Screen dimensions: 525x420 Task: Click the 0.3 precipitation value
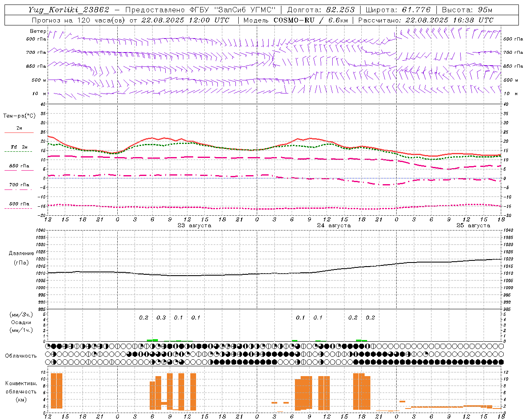pyautogui.click(x=161, y=317)
